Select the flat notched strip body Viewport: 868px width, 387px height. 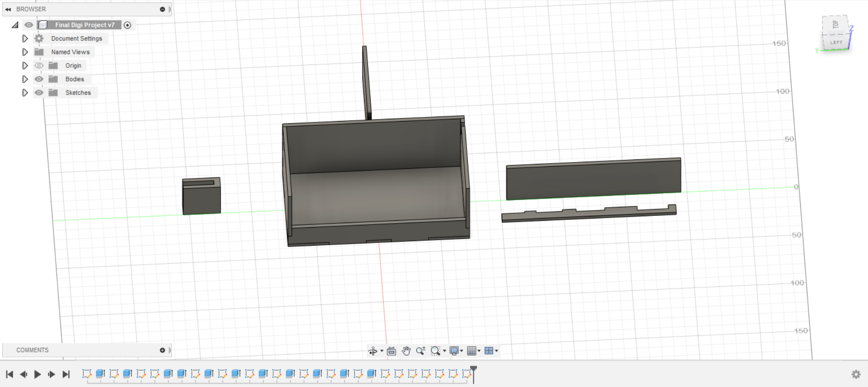(589, 214)
